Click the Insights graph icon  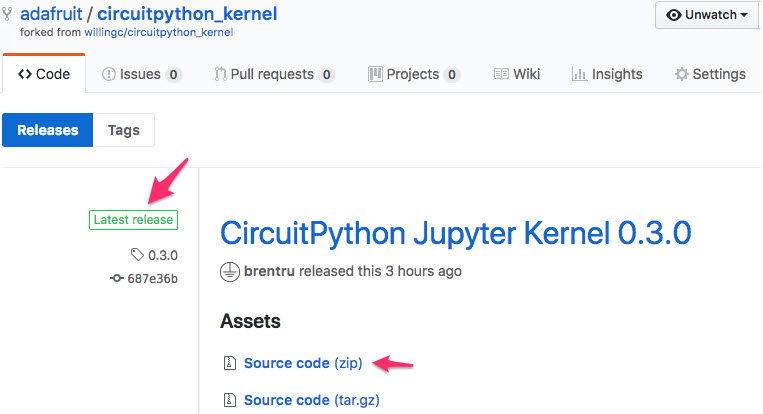[578, 74]
